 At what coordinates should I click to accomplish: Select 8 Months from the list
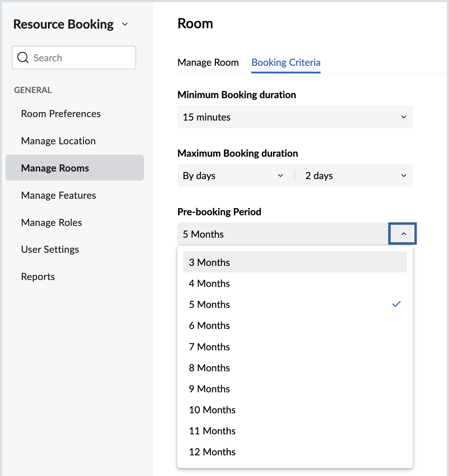[209, 368]
